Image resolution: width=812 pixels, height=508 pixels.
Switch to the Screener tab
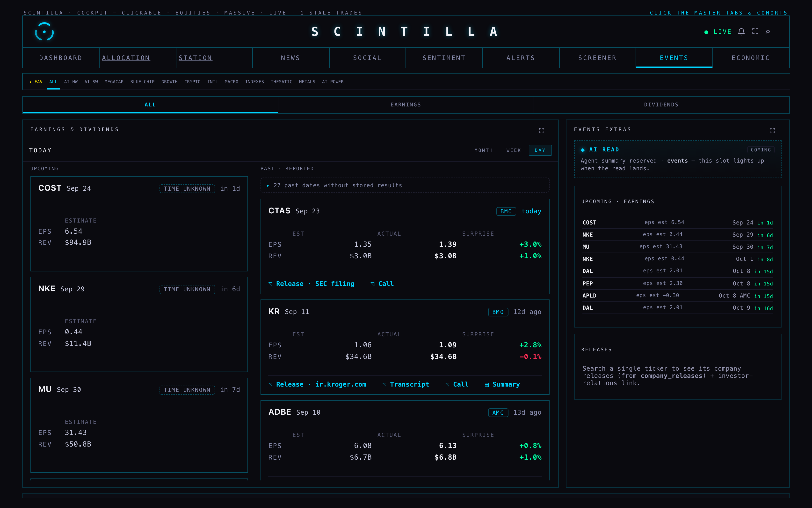597,58
